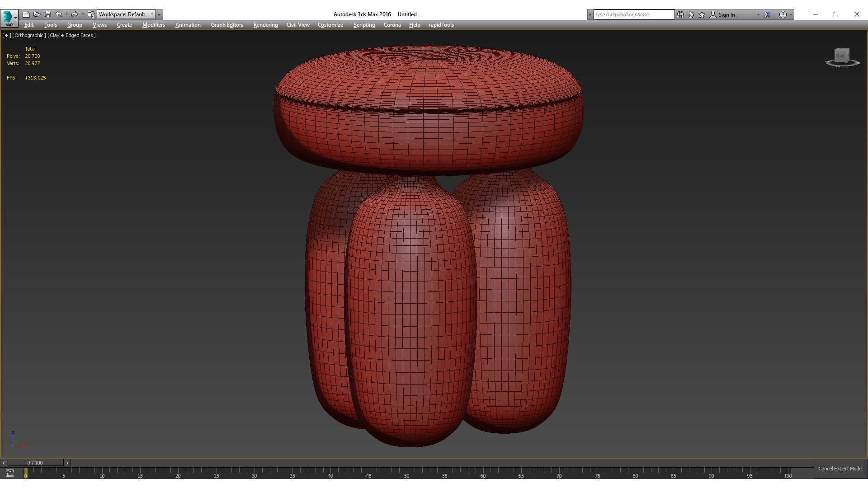
Task: Click the Sign In text link
Action: coord(726,15)
